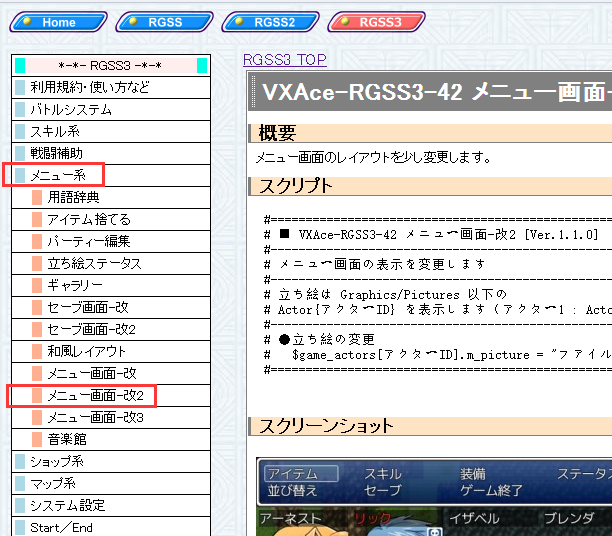
Task: Click the orange square beside ギャラリー
Action: click(x=37, y=285)
